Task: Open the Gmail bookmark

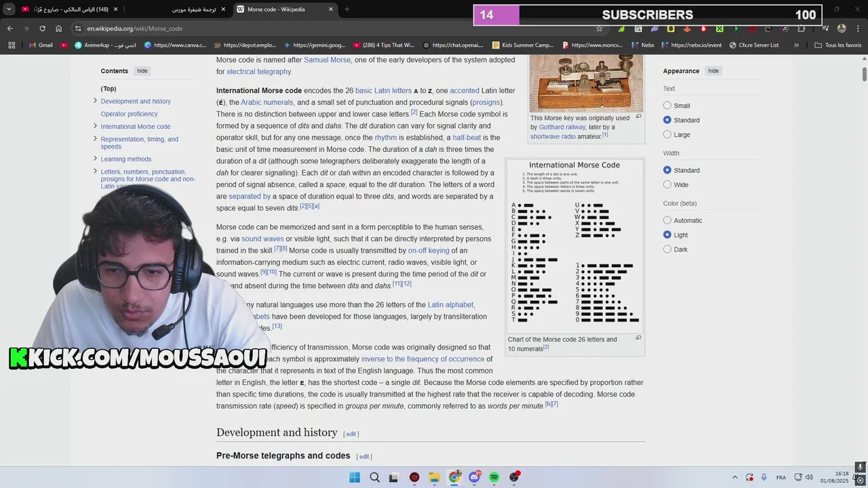Action: (41, 45)
